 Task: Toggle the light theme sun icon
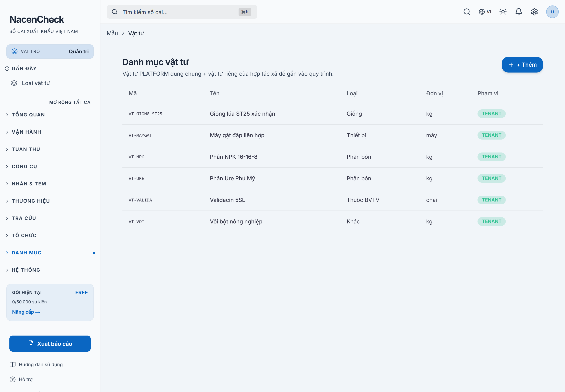coord(503,12)
